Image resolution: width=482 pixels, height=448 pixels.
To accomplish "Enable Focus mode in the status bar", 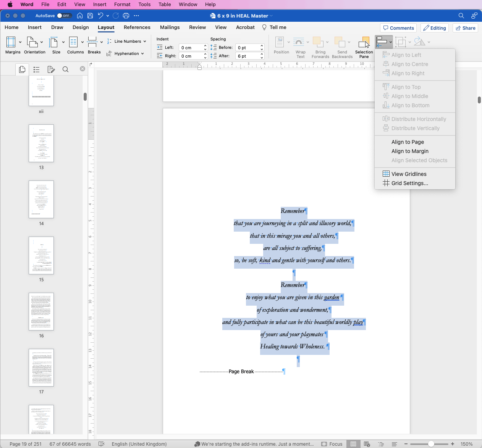I will point(332,444).
